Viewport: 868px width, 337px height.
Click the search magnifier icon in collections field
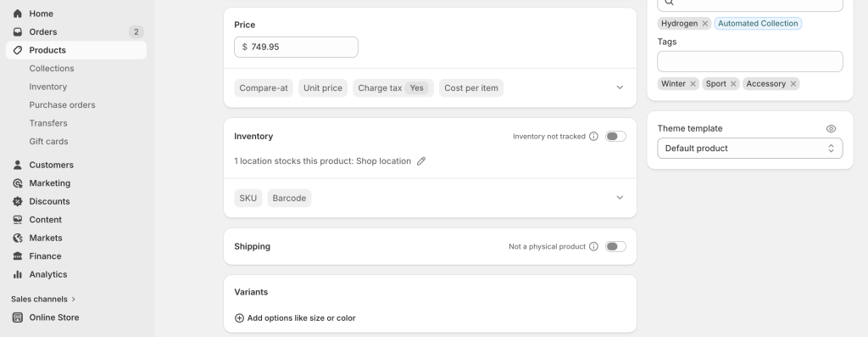670,3
